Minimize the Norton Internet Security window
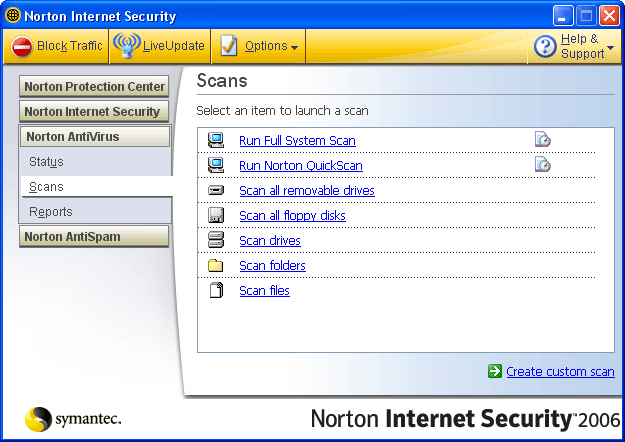625x442 pixels. (563, 16)
